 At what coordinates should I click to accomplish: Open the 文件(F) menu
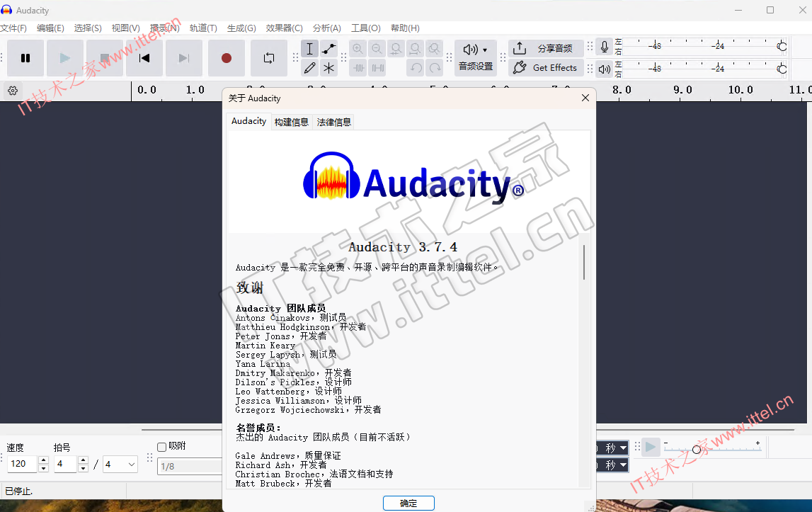pyautogui.click(x=13, y=28)
